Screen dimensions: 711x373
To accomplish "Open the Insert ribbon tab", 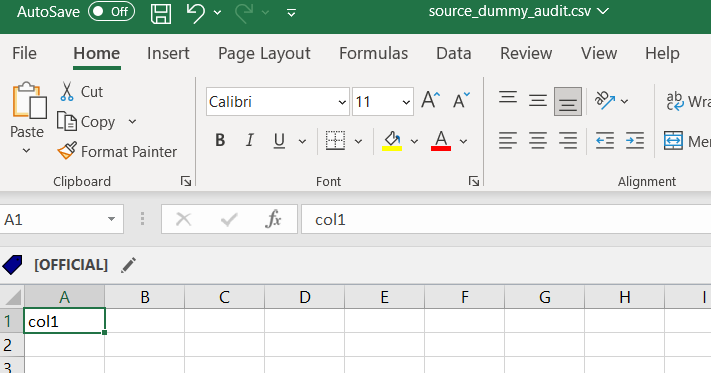I will (168, 53).
